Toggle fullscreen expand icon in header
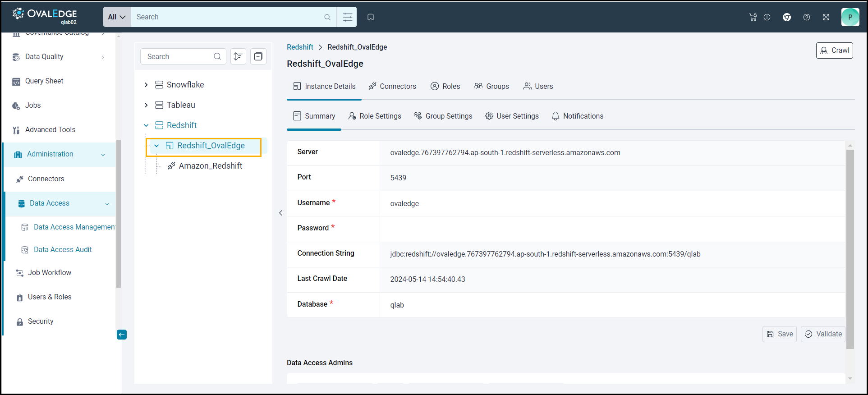This screenshot has width=868, height=395. tap(826, 17)
